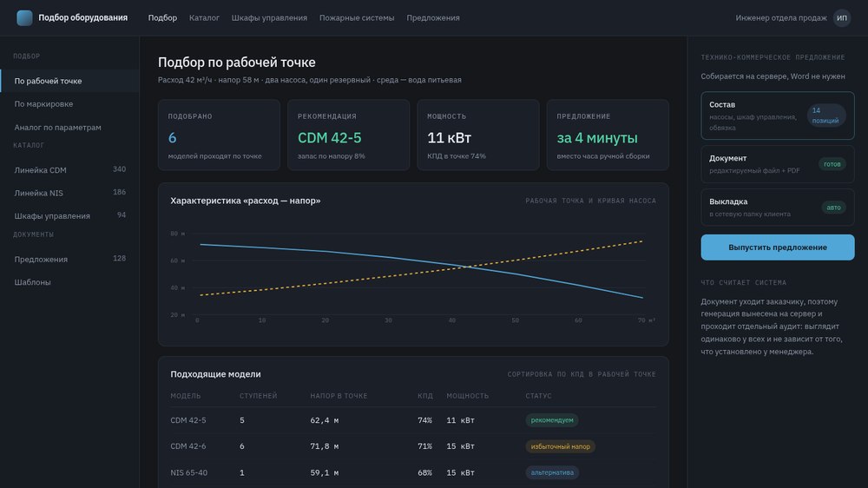Open Линейка CDM catalog entry

pos(69,170)
